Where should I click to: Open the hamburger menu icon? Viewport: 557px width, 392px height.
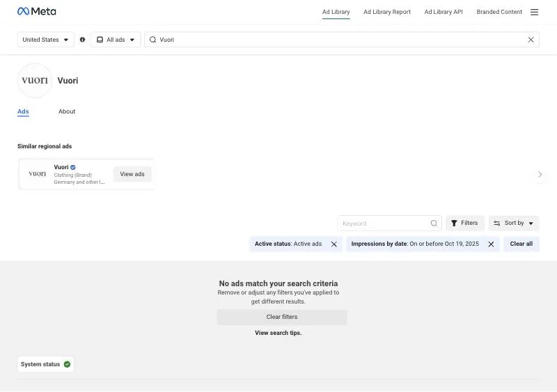(534, 12)
